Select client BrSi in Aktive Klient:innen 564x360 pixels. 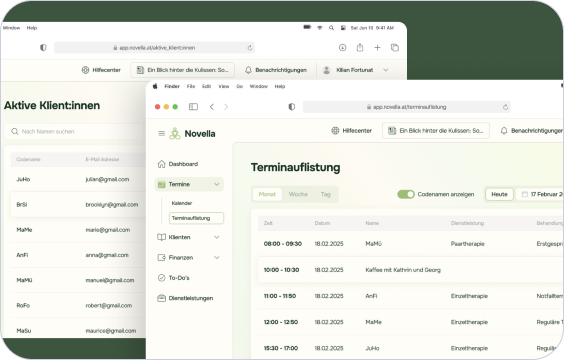[78, 204]
